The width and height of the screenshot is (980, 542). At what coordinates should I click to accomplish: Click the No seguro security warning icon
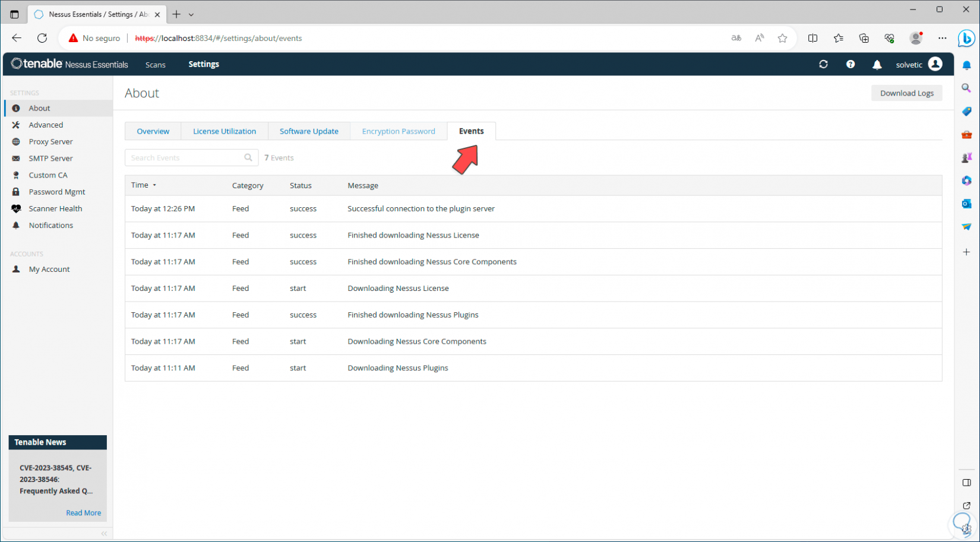click(73, 38)
